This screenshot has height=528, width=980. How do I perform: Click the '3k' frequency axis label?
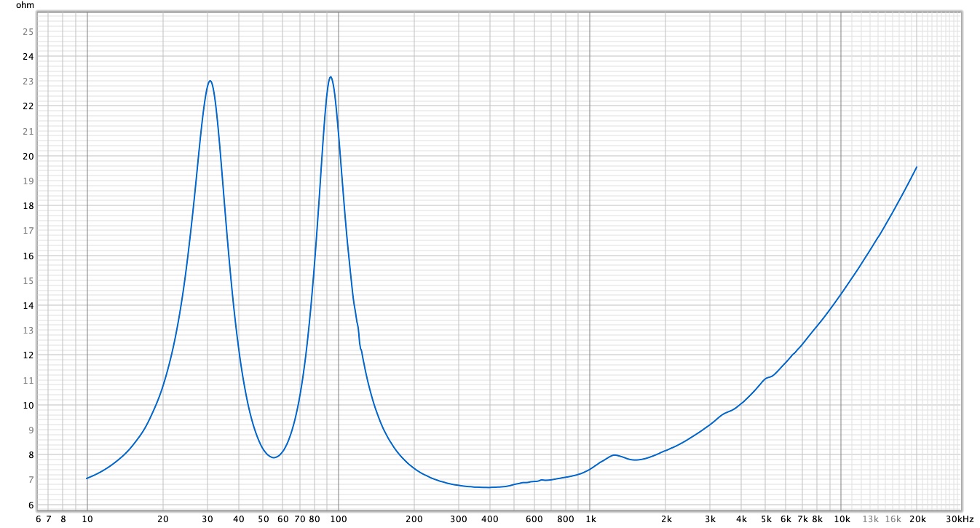coord(711,519)
